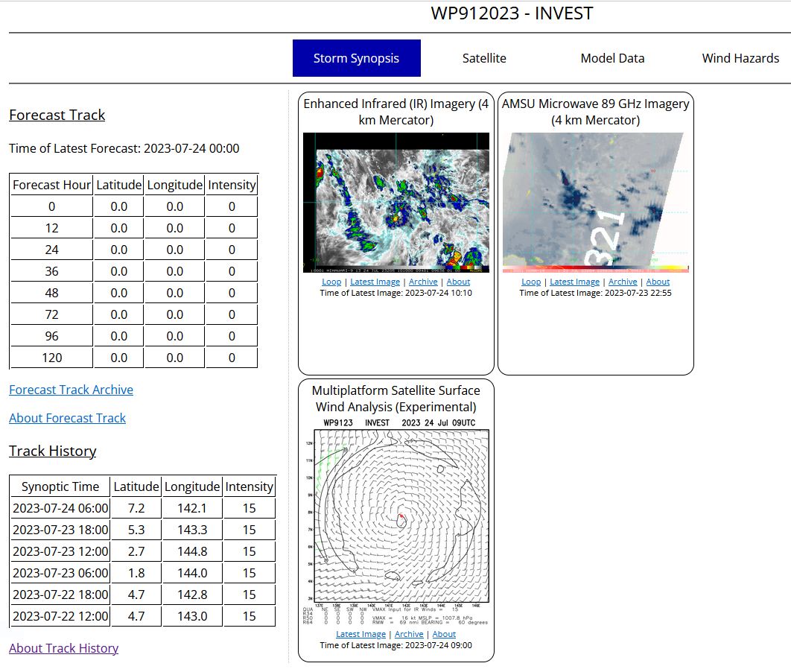Select the Track History heading
The width and height of the screenshot is (791, 672).
click(x=52, y=451)
